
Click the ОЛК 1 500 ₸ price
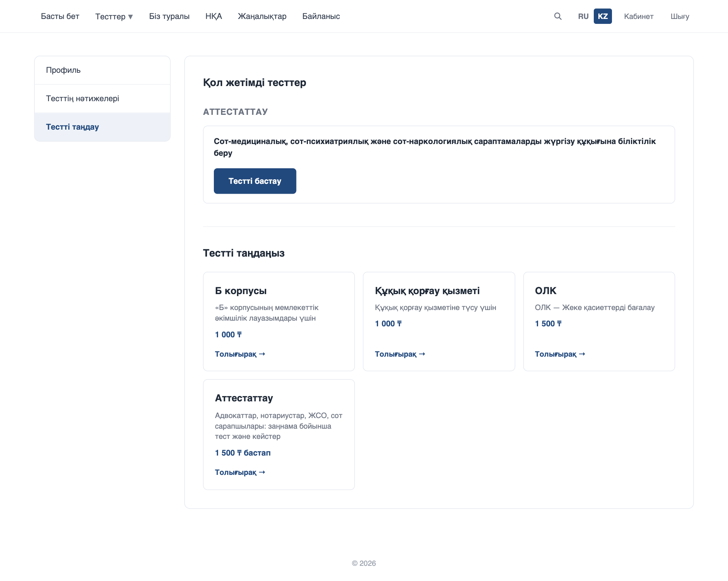point(548,324)
